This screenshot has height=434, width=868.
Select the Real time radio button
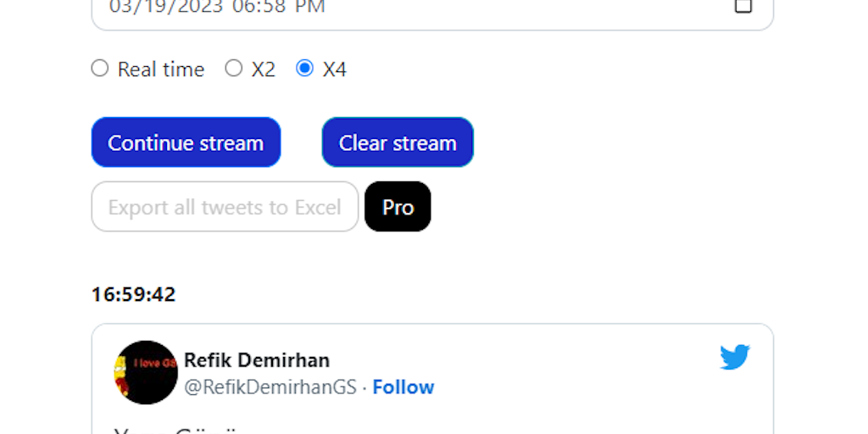[100, 69]
